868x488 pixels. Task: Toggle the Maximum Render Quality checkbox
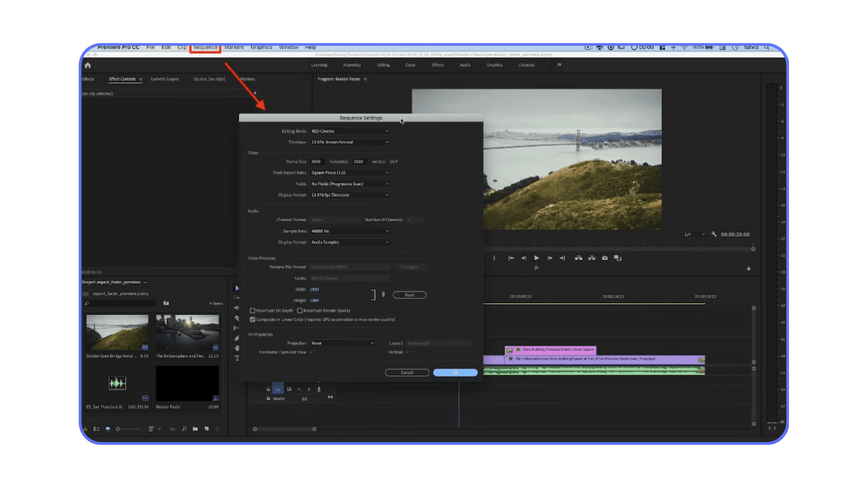(x=299, y=311)
